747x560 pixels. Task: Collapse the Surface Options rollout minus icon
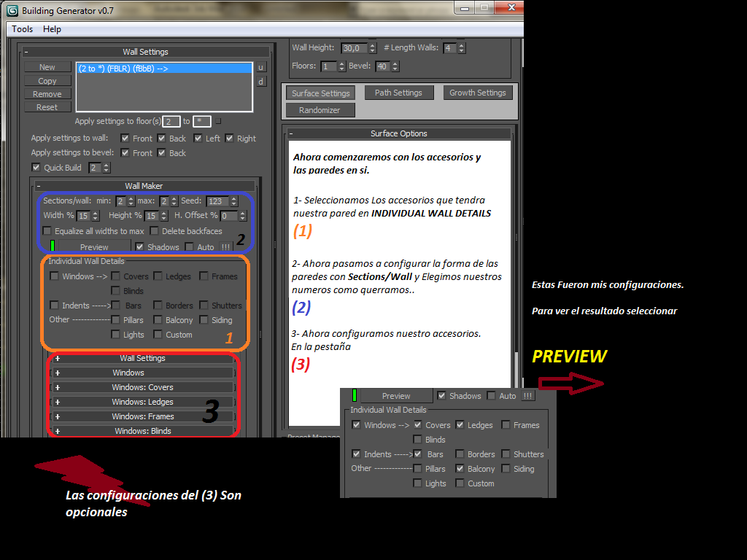[291, 133]
